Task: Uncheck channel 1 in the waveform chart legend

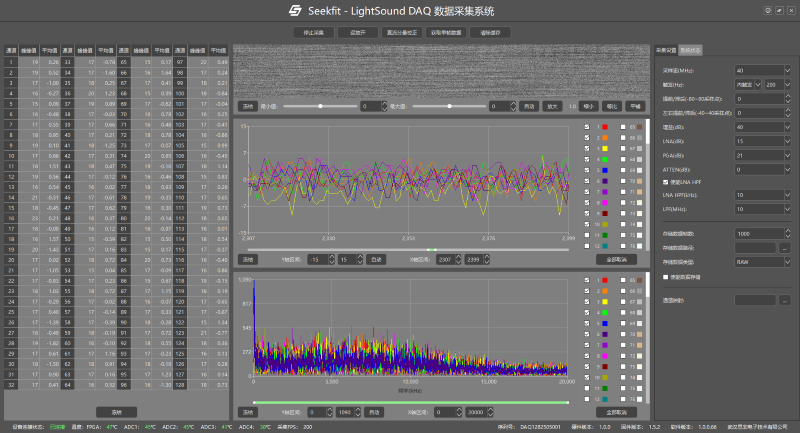Action: coord(587,127)
